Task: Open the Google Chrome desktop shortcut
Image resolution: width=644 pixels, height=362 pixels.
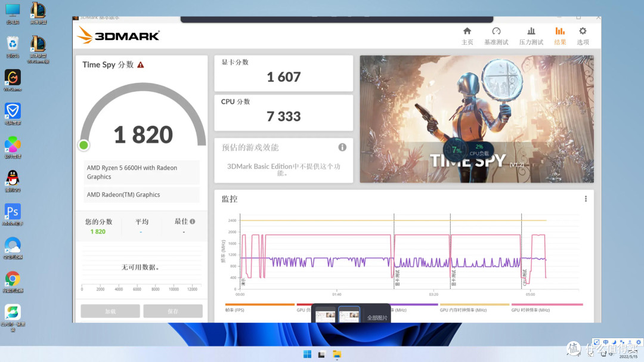Action: point(13,282)
